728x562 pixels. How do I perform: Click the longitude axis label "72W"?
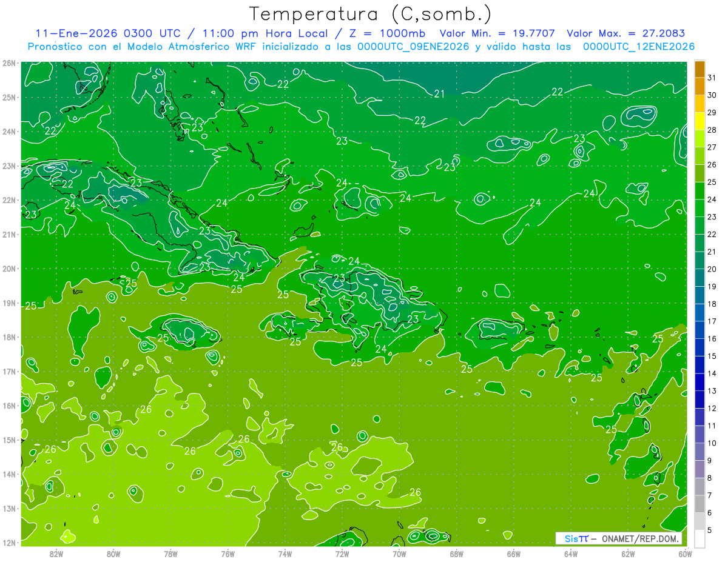pos(342,554)
